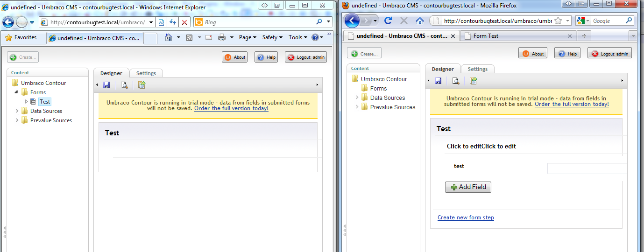Click save disk icon in IE designer

pos(106,85)
